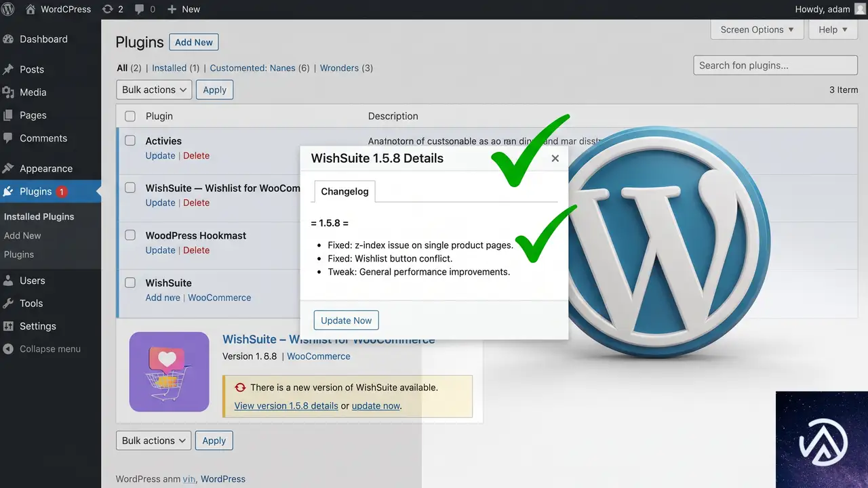Check the WoodPress Hookmast checkbox

pos(130,235)
